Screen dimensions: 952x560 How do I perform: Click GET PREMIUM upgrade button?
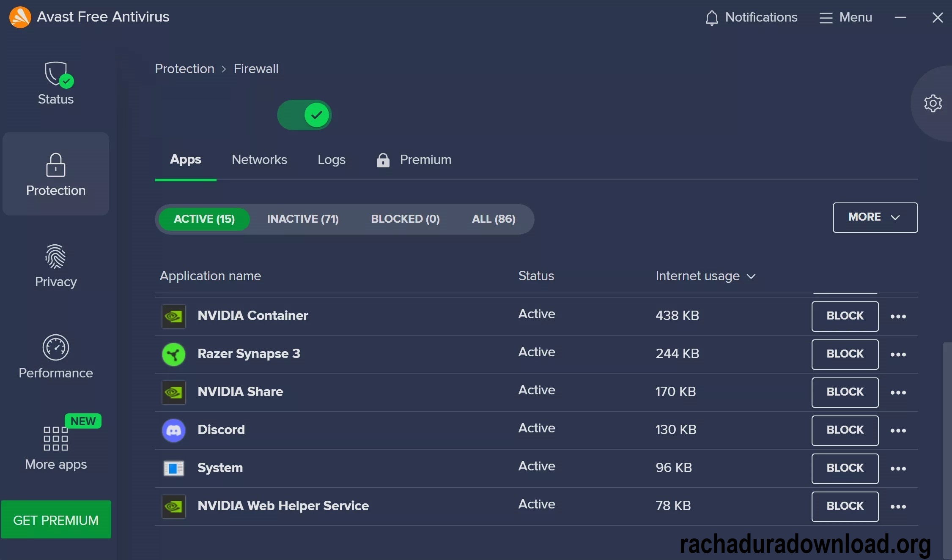pyautogui.click(x=55, y=520)
